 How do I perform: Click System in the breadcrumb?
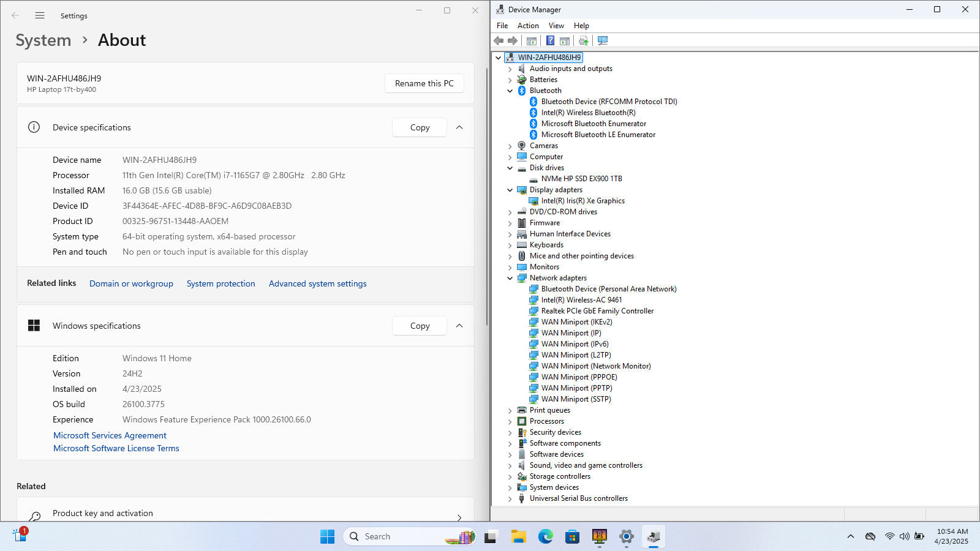pos(43,40)
